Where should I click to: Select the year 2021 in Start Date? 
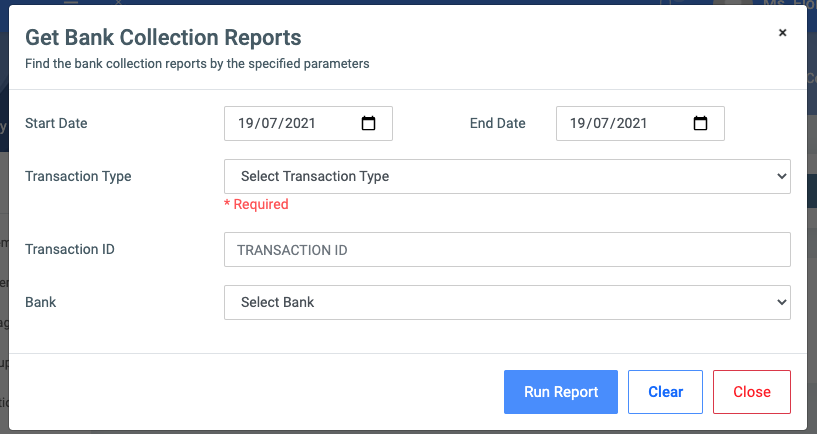(x=300, y=124)
